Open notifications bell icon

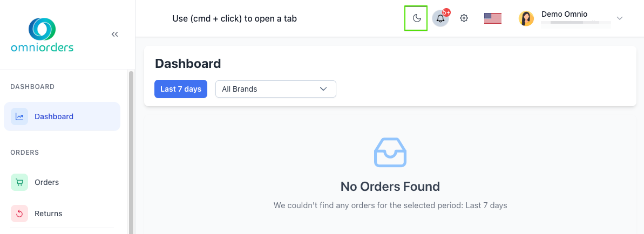[x=440, y=18]
